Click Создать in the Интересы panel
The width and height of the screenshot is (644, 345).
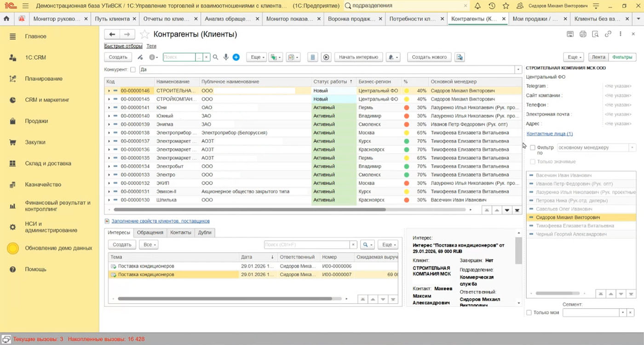click(x=122, y=245)
